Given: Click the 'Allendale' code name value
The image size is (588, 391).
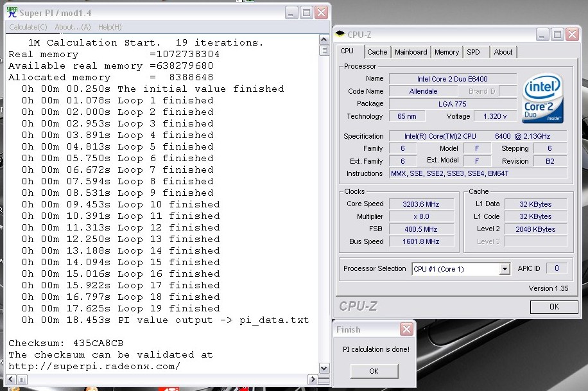Looking at the screenshot, I should [x=424, y=91].
